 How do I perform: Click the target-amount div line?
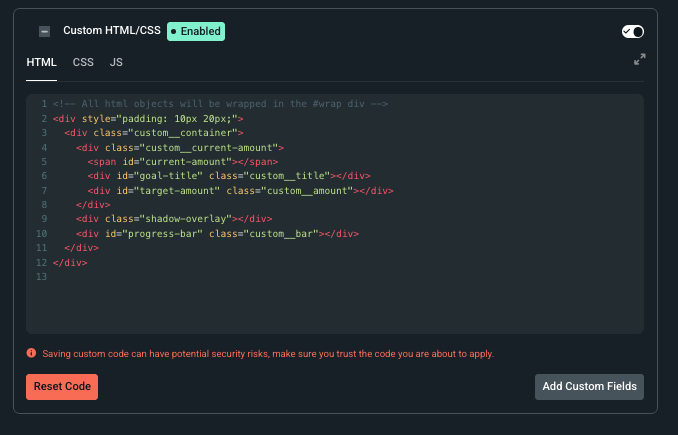[x=240, y=191]
